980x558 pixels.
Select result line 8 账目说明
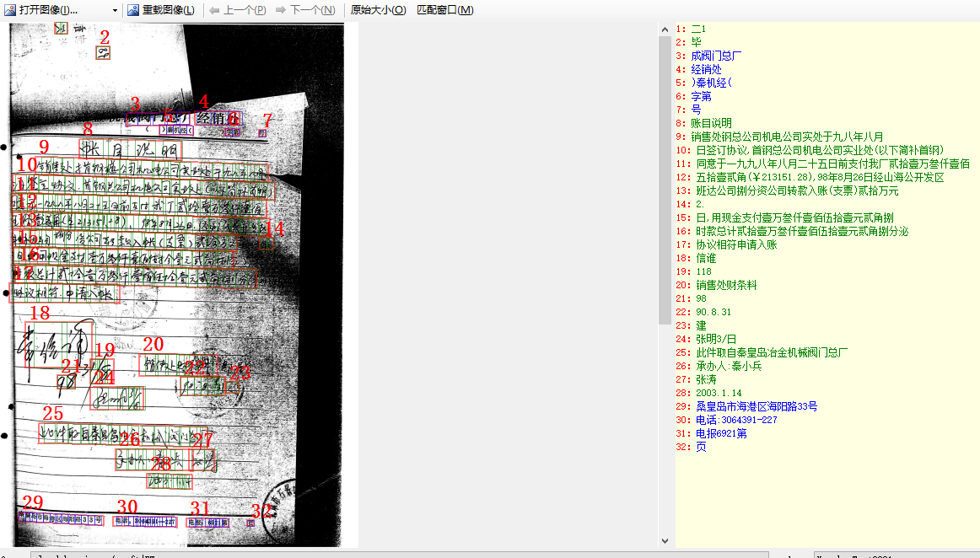713,123
